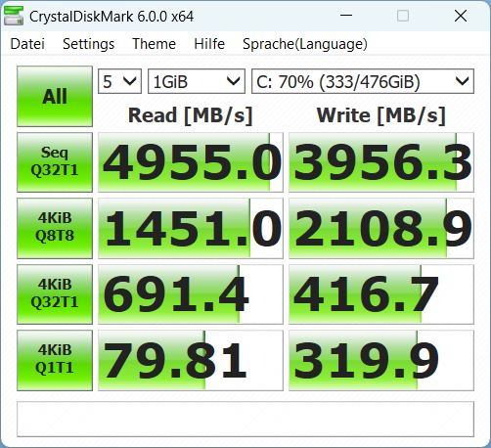
Task: Open the Datei menu
Action: (x=27, y=44)
